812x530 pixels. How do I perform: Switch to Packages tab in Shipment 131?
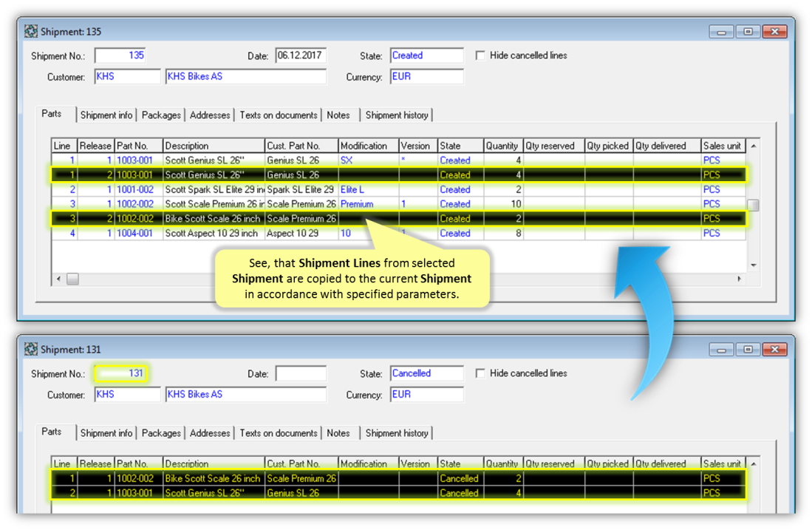coord(161,433)
